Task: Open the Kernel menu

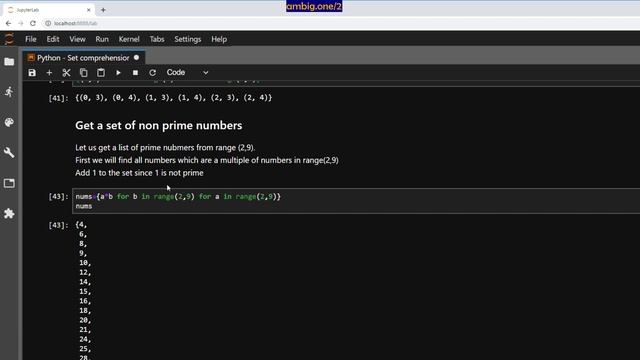Action: pos(129,39)
